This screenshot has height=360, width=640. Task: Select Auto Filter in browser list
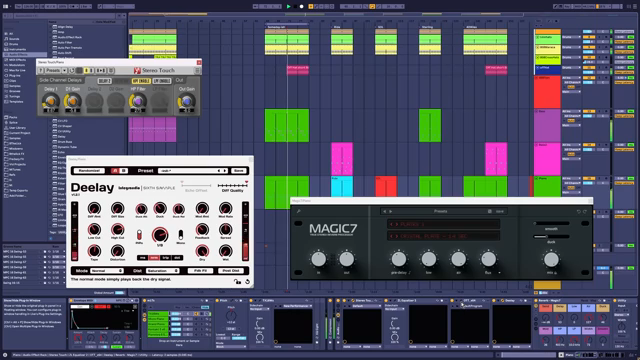click(x=65, y=42)
